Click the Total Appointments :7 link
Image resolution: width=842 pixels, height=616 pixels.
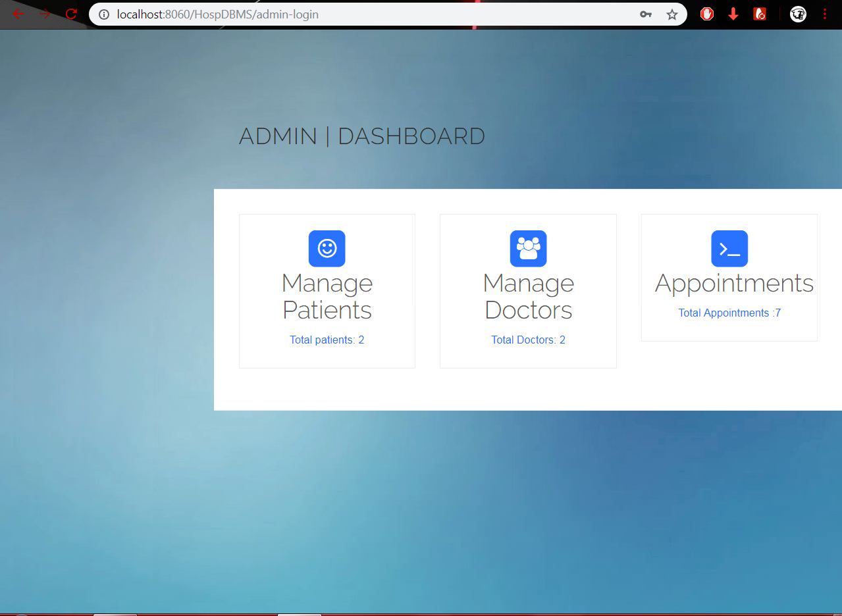pyautogui.click(x=729, y=313)
